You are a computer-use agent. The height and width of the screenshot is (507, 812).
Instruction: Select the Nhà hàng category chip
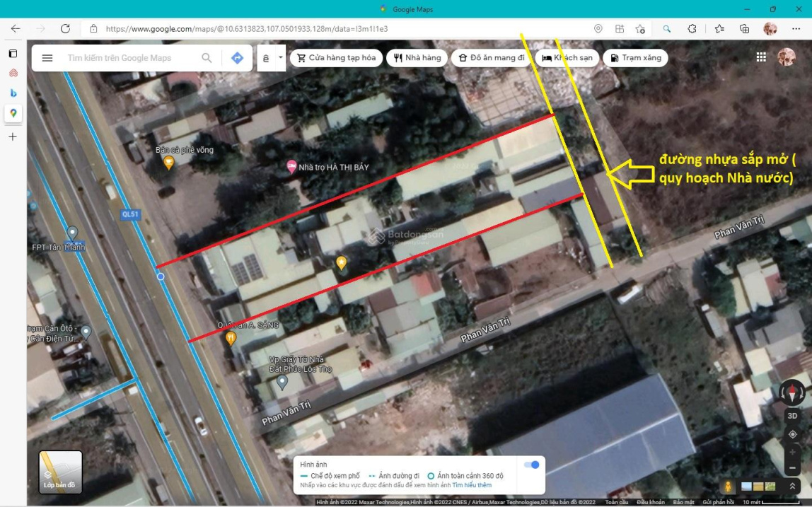(x=417, y=58)
